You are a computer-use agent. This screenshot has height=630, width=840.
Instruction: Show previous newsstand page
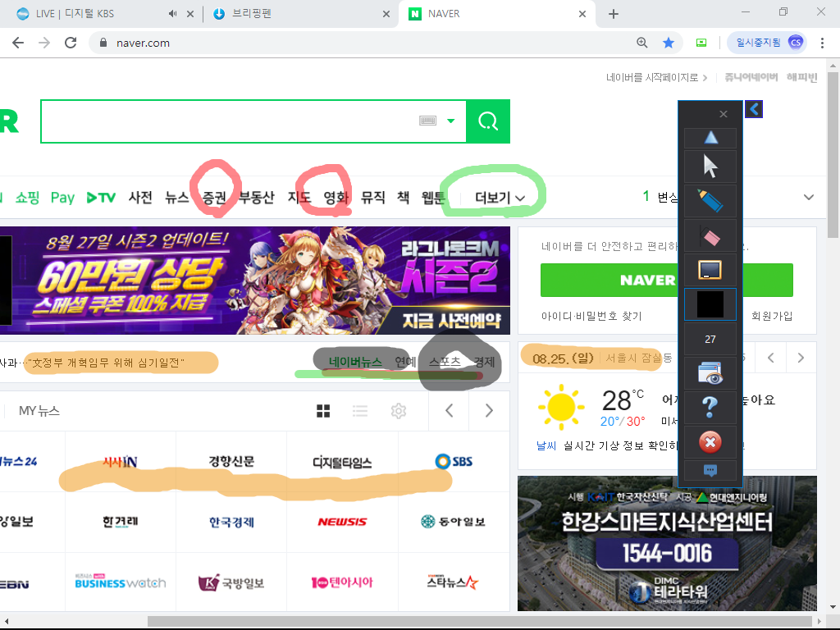449,411
